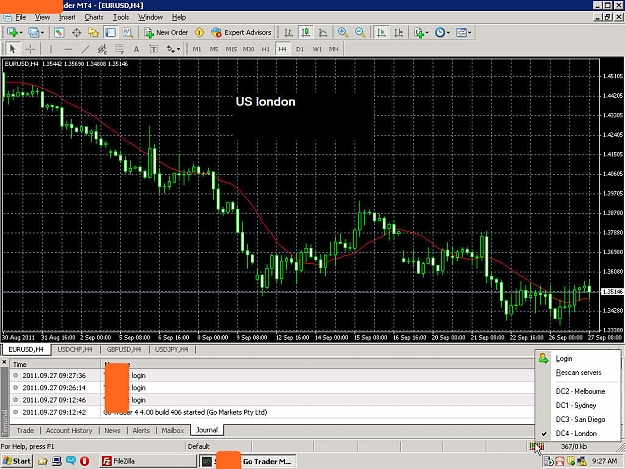Switch chart to Bar Chart style

coord(288,32)
